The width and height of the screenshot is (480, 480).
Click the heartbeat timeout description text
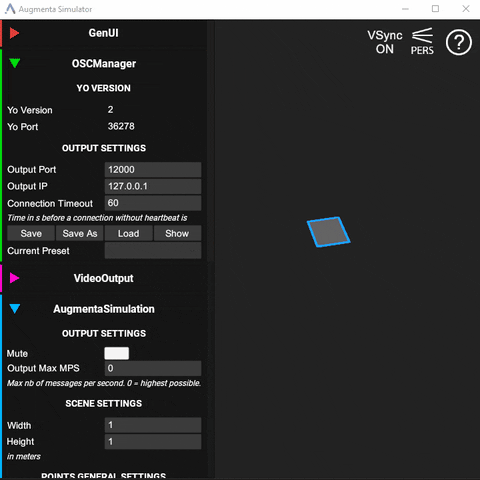(x=97, y=218)
